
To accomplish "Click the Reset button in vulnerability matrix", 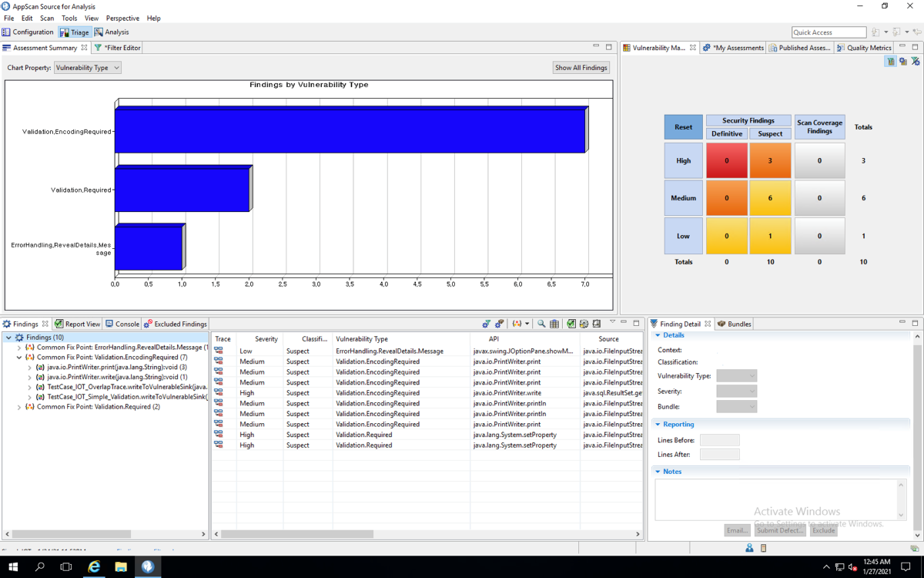I will pos(683,127).
